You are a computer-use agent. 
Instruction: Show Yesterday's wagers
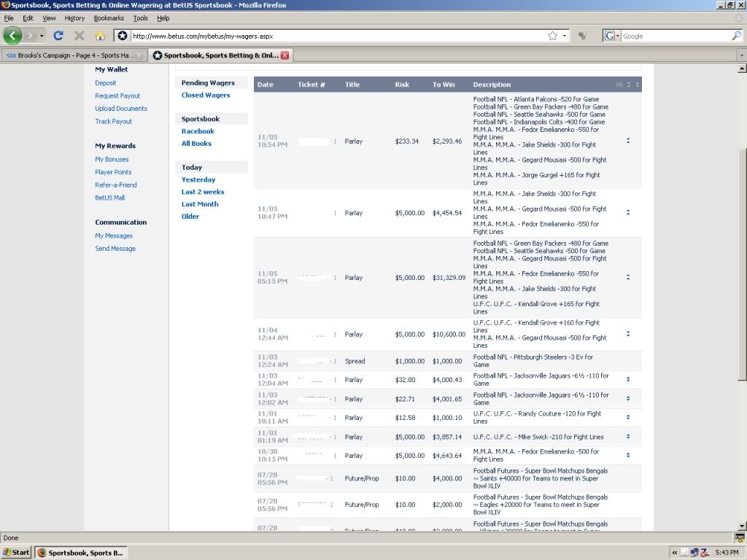point(198,179)
